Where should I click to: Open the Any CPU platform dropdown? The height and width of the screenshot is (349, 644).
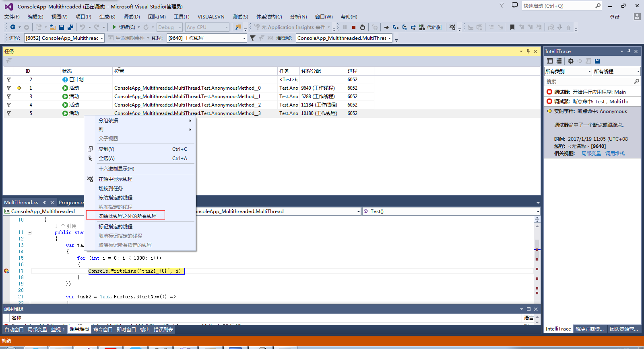[x=207, y=27]
